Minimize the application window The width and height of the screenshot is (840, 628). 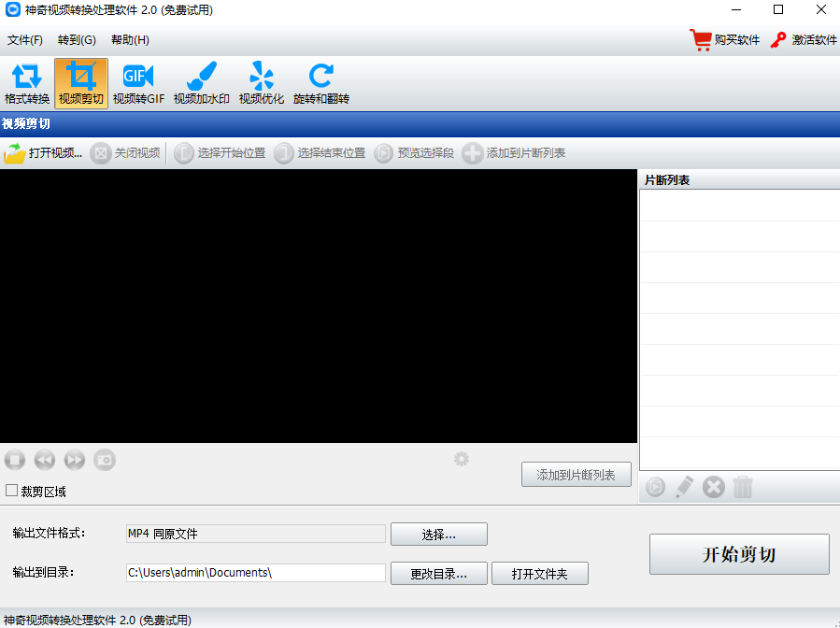coord(736,9)
